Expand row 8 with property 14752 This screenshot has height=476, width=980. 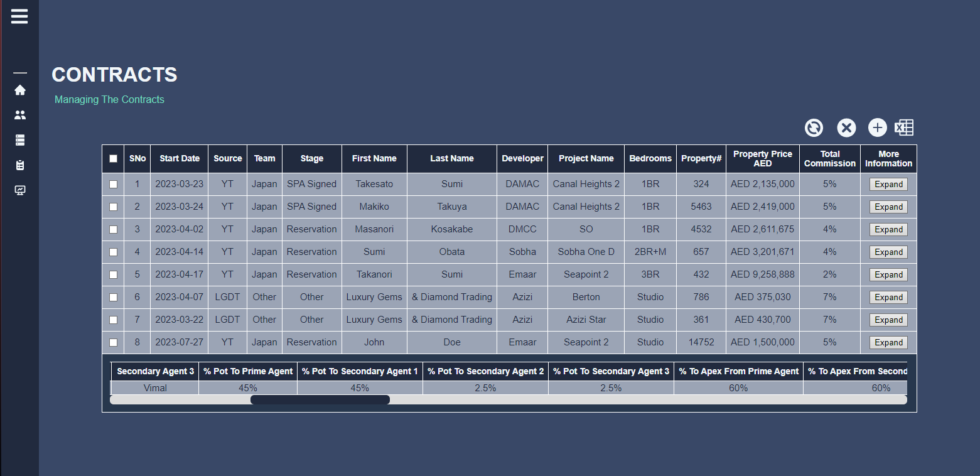click(888, 343)
